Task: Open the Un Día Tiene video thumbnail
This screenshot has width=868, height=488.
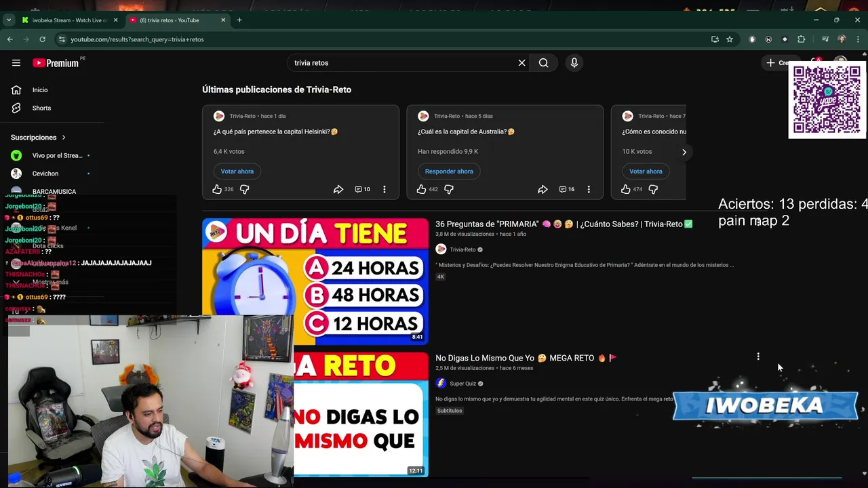Action: click(315, 281)
